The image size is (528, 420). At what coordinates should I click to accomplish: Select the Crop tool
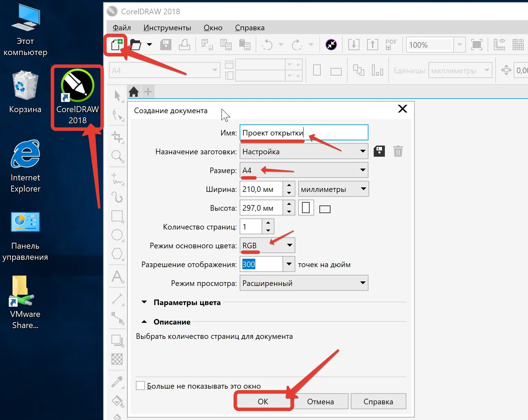click(118, 137)
